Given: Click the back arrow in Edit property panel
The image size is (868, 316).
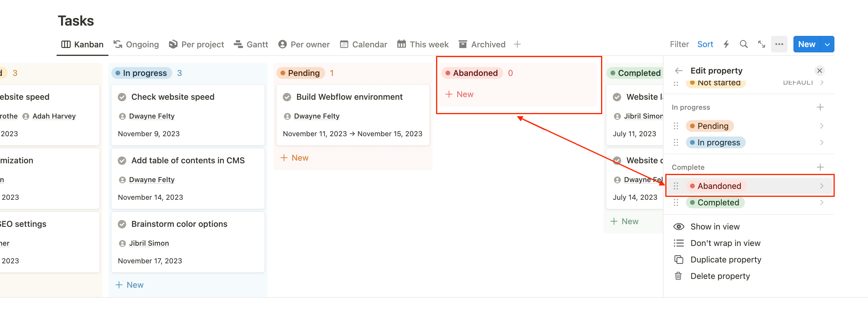Looking at the screenshot, I should tap(678, 70).
